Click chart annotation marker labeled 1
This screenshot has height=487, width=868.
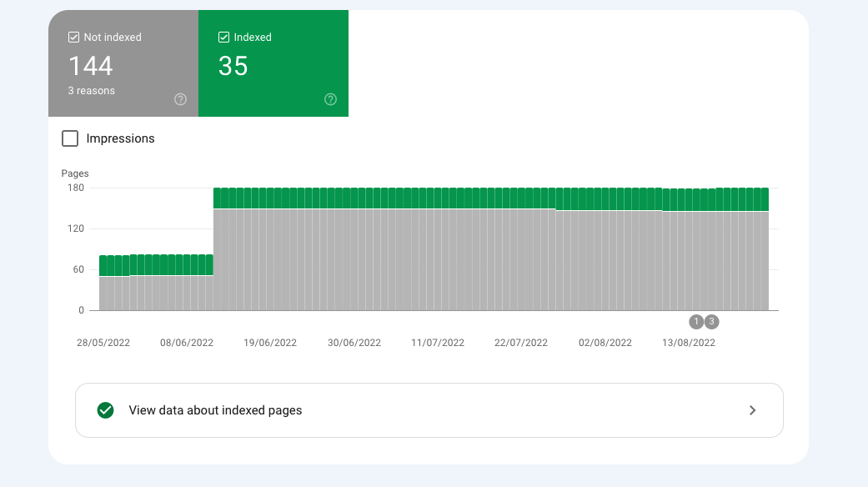click(x=696, y=322)
